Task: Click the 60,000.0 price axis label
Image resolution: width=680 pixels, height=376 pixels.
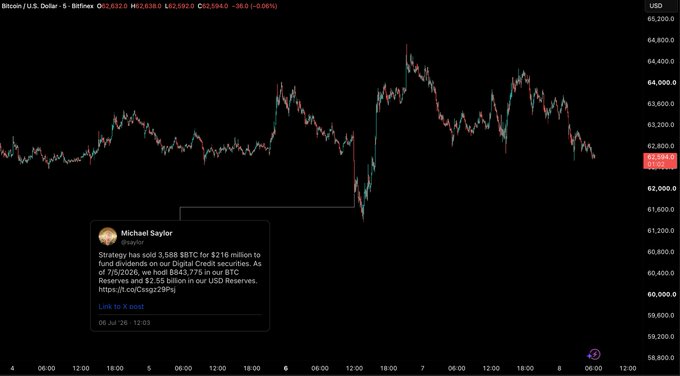Action: (661, 294)
